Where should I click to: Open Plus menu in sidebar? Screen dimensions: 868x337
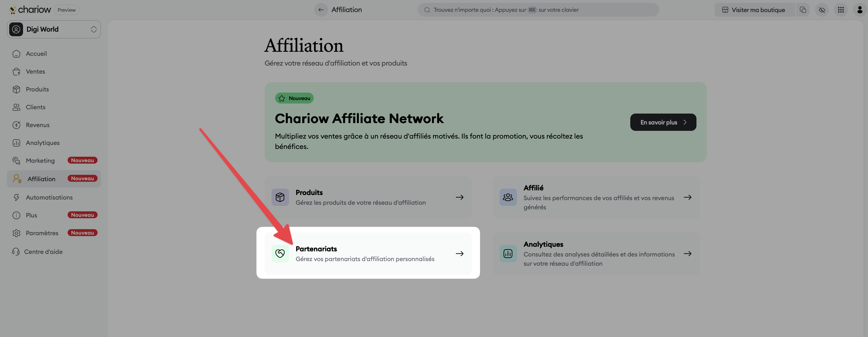tap(31, 215)
